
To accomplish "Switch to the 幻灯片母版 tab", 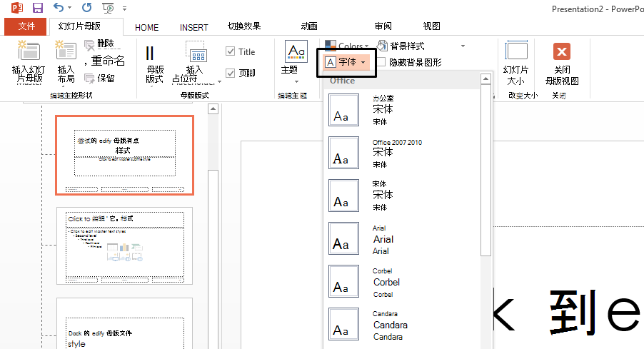I will (x=80, y=26).
